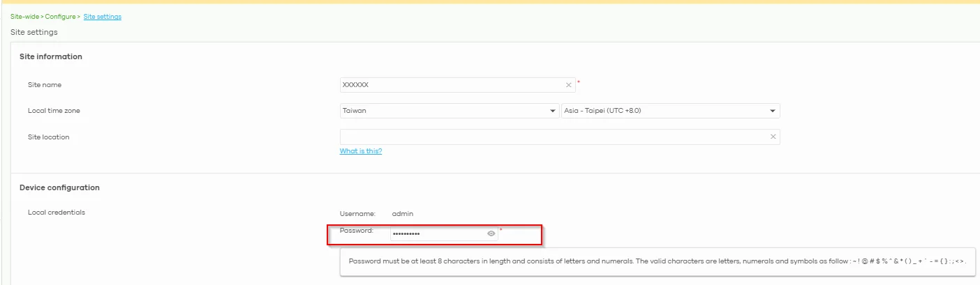Click the Local credentials label
Screen dimensions: 980x285
pyautogui.click(x=57, y=213)
